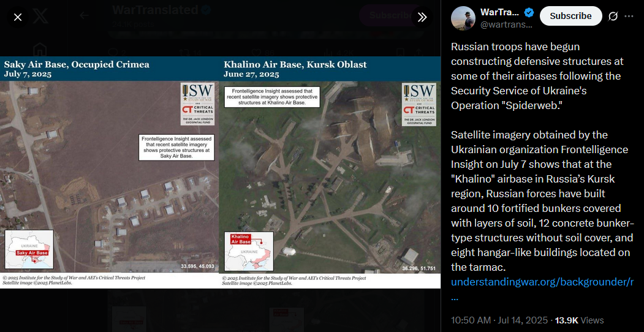
Task: Collapse the side panel with double-chevron icon
Action: coord(422,17)
